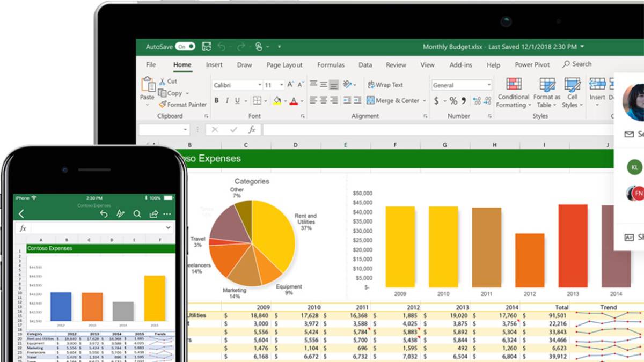Open the Formulas tab
The image size is (644, 362).
[331, 65]
